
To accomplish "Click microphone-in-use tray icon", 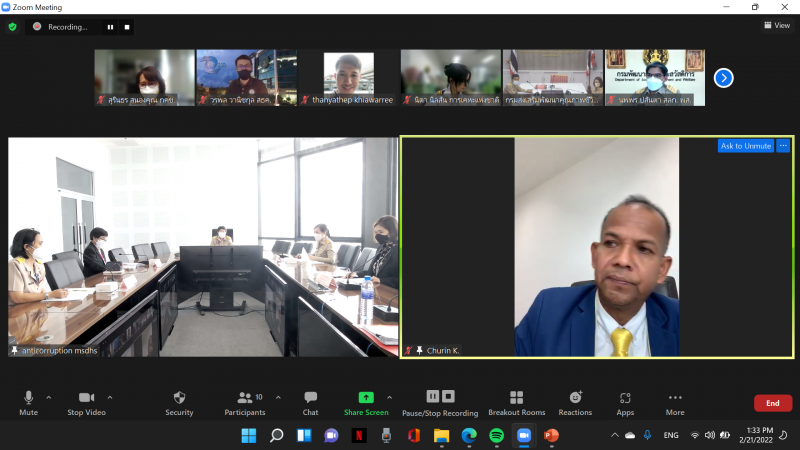I will click(x=647, y=435).
